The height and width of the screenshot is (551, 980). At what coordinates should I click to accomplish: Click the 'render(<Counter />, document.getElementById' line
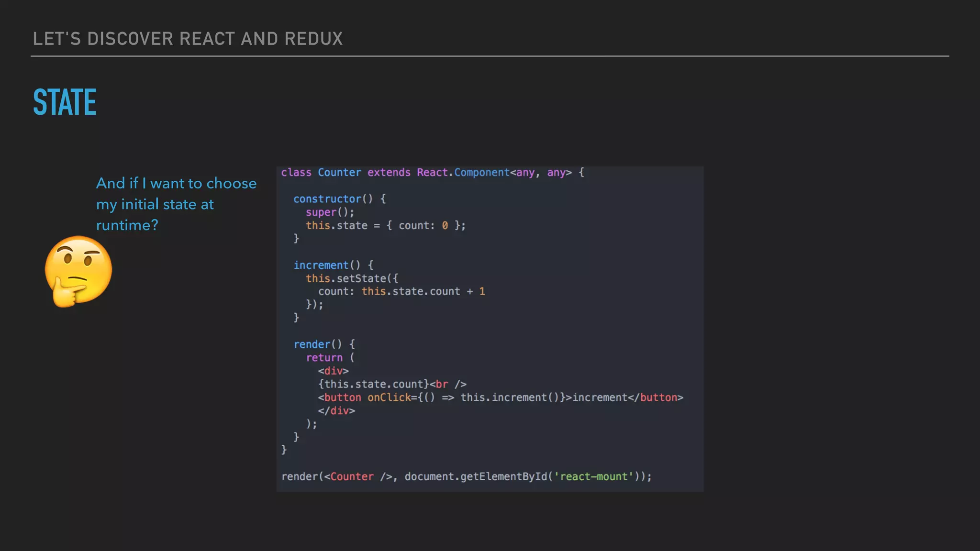point(467,476)
